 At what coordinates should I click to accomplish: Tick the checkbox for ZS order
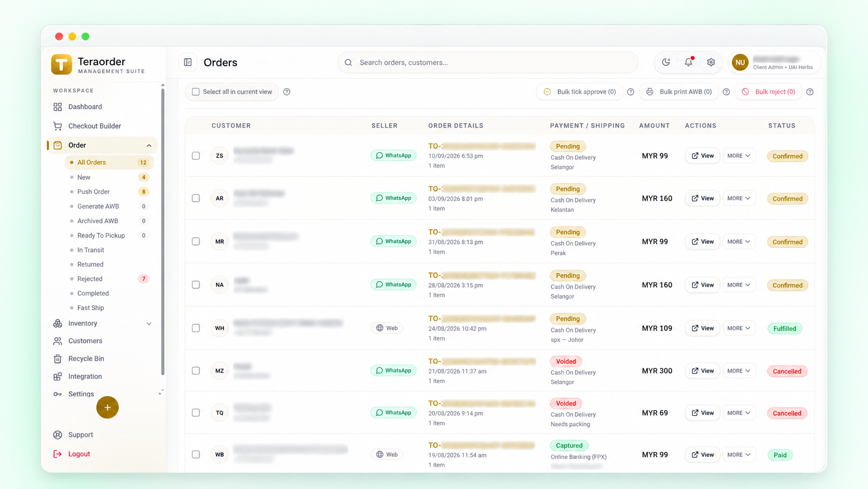(x=196, y=155)
